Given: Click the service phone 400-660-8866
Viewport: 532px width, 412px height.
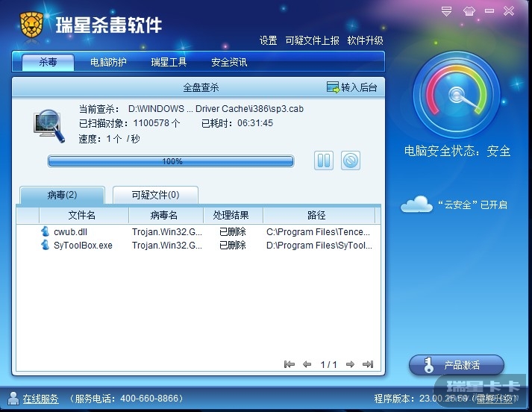Looking at the screenshot, I should 149,398.
